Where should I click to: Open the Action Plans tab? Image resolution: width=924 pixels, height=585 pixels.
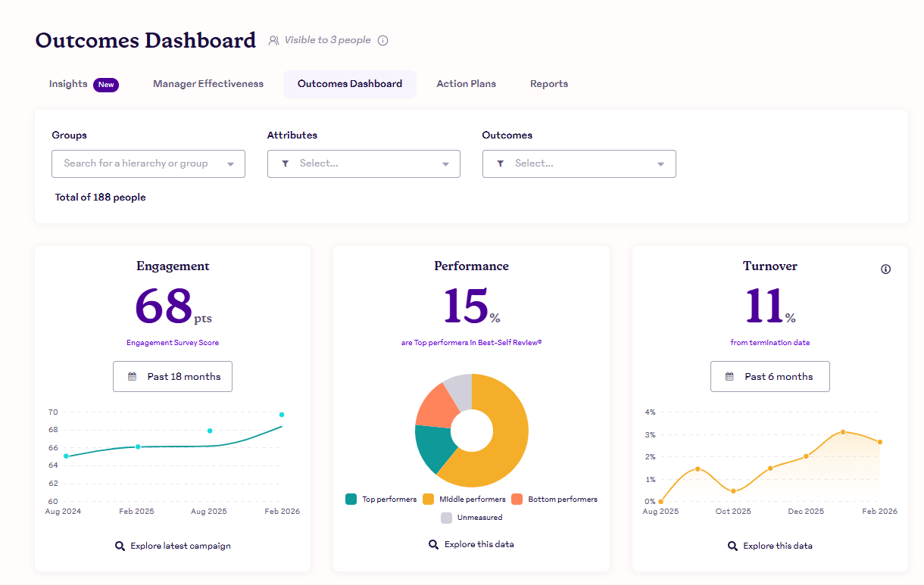[466, 84]
